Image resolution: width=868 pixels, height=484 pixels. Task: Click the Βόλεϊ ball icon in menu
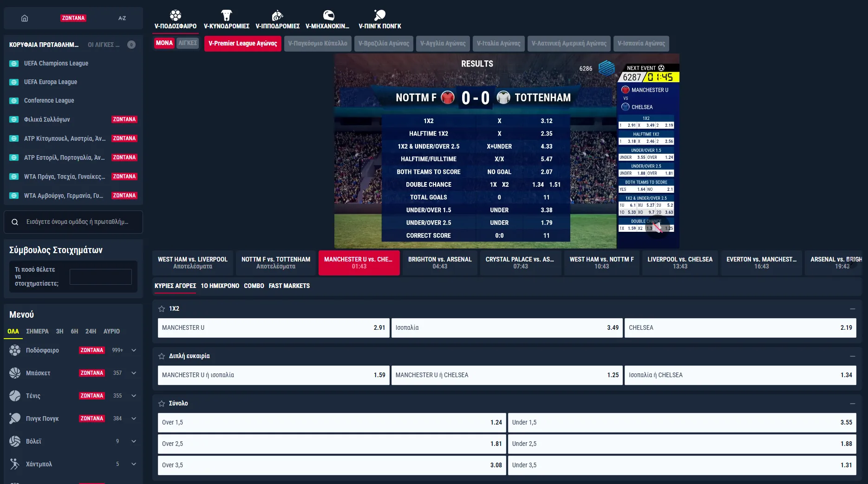[x=15, y=441]
